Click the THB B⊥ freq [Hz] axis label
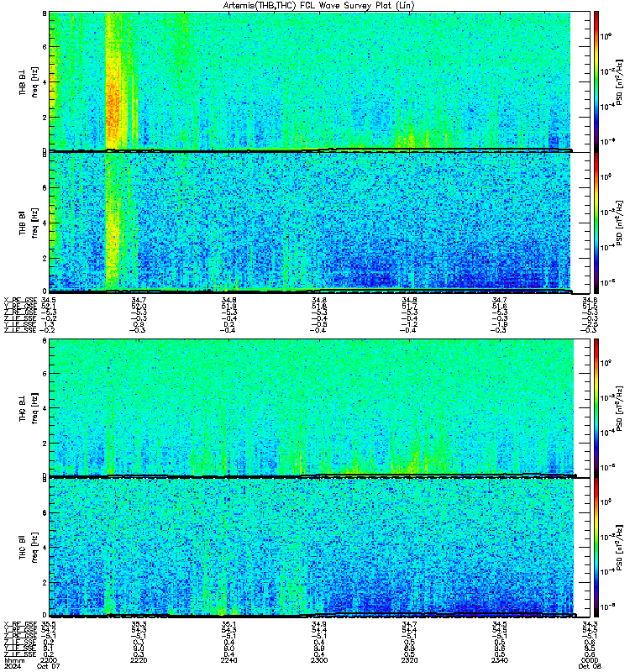The image size is (630, 672). (x=29, y=81)
